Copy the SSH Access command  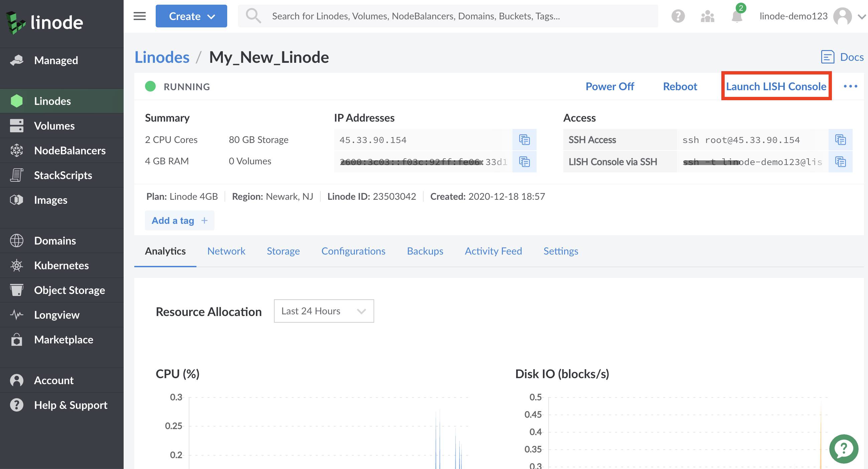[840, 139]
